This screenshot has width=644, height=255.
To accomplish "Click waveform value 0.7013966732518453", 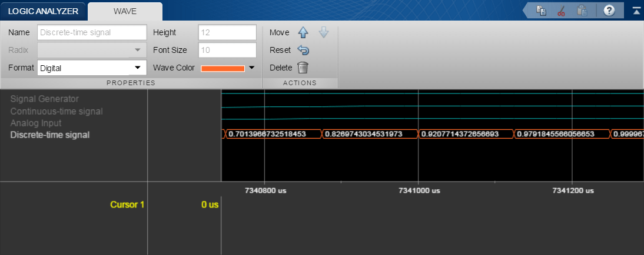I will [267, 134].
